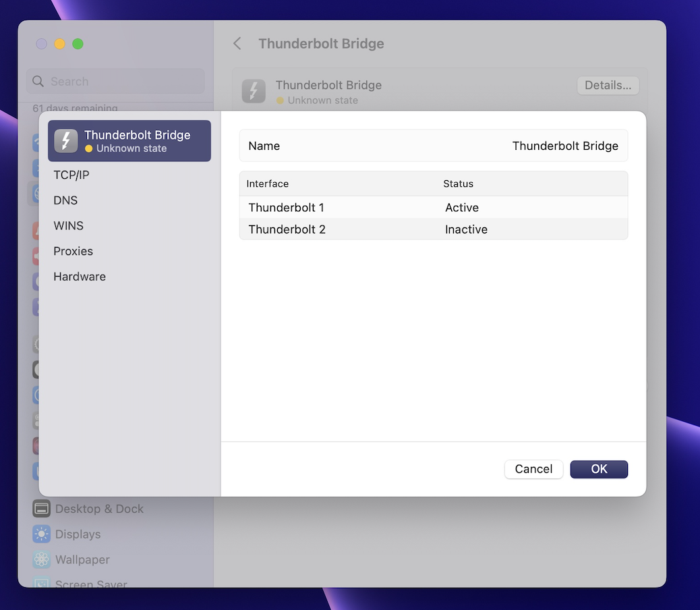Image resolution: width=700 pixels, height=610 pixels.
Task: Click the Desktop & Dock icon
Action: click(x=42, y=509)
